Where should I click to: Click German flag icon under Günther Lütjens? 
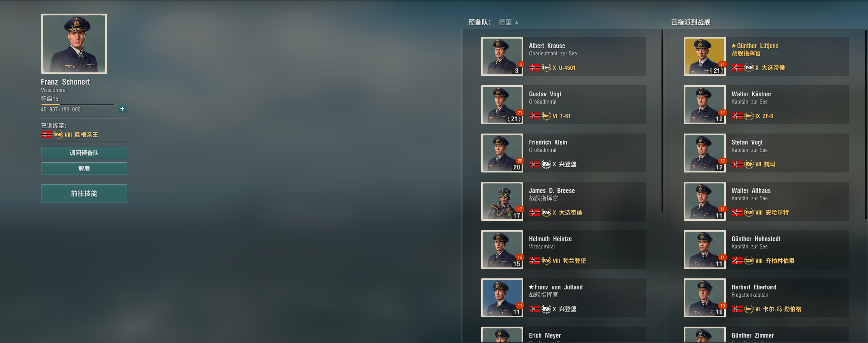coord(737,68)
